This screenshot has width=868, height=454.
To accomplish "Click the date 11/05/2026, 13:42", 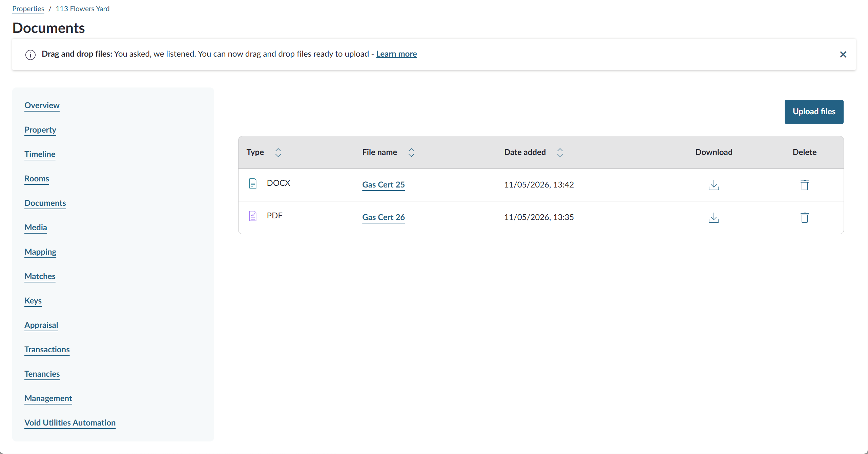I will coord(539,185).
